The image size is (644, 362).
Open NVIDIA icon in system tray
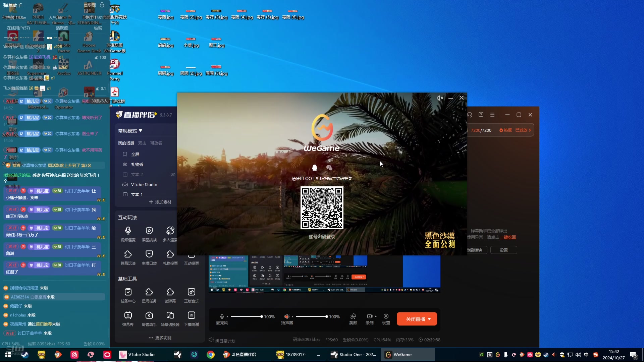tap(482, 355)
